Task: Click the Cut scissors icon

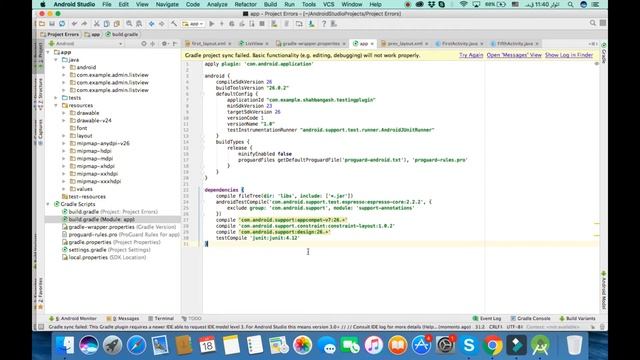Action: 97,24
